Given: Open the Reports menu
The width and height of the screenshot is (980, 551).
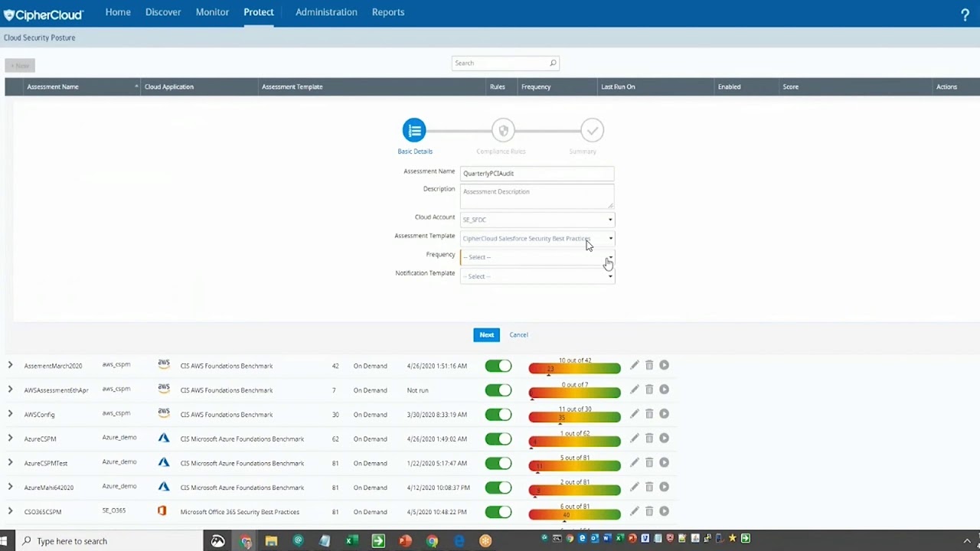Looking at the screenshot, I should (388, 12).
